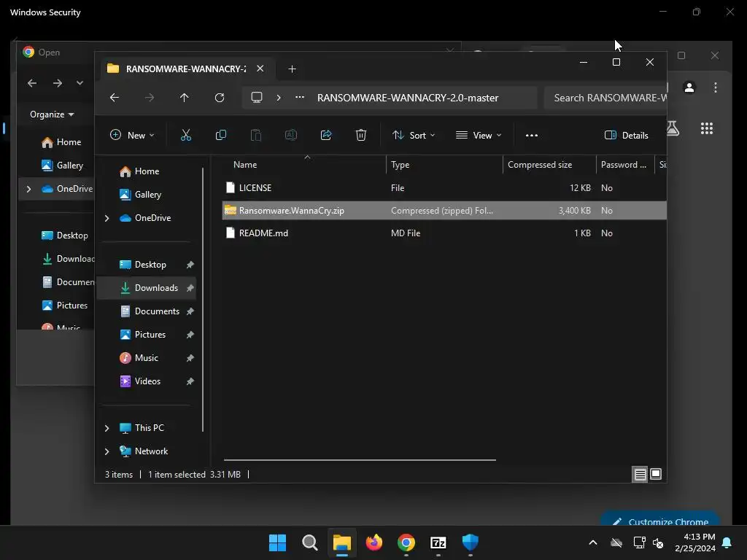Click Customize Chrome button
This screenshot has height=560, width=747.
[x=660, y=520]
